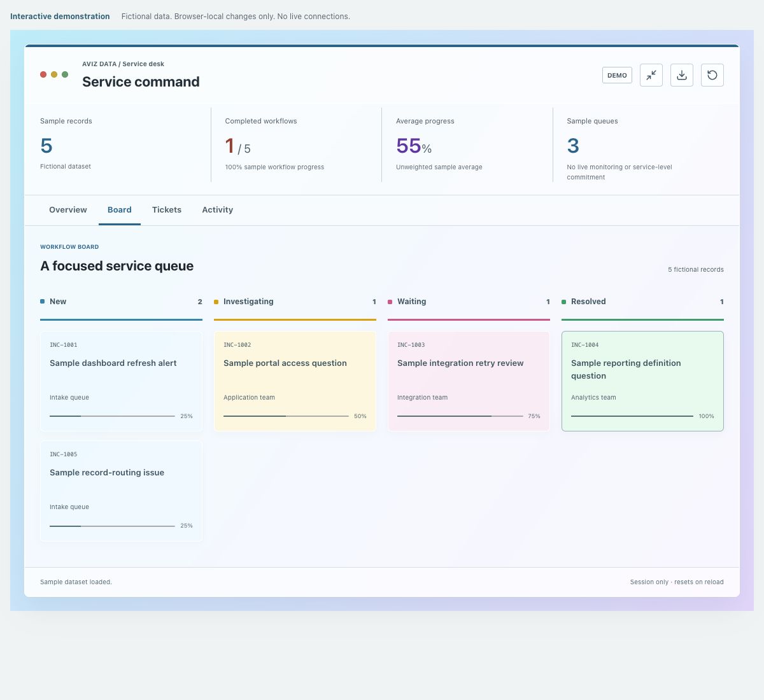Click 'Sample dataset loaded.' status text

[x=76, y=582]
